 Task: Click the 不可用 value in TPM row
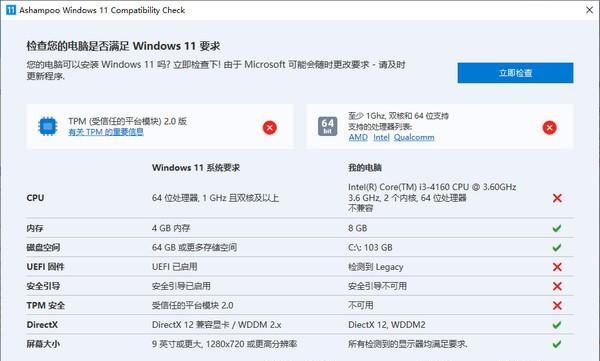[360, 305]
